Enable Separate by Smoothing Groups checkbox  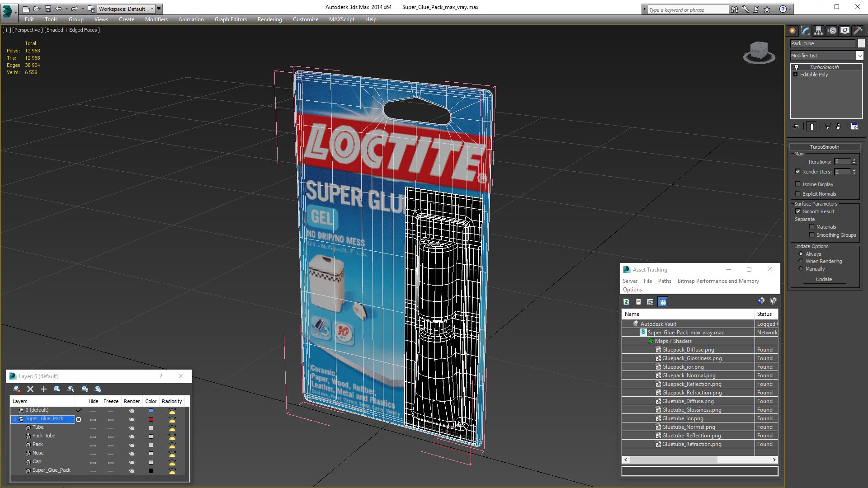coord(811,235)
